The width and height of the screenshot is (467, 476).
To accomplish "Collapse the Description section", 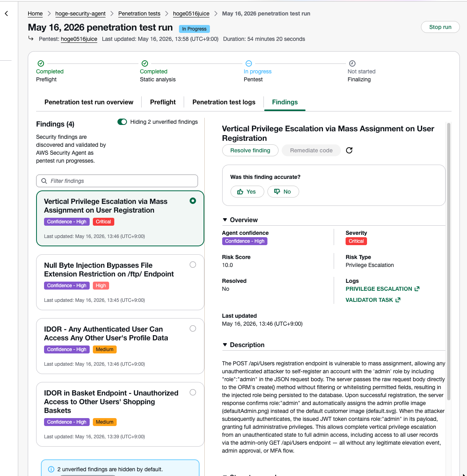I will 225,345.
